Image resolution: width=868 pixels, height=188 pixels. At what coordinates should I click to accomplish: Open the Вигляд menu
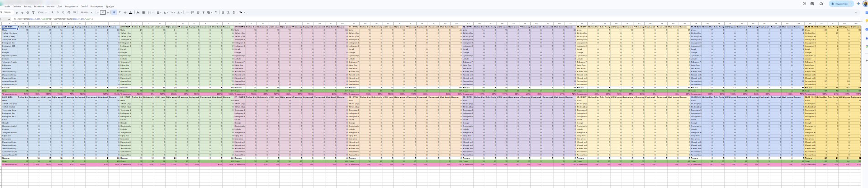pos(27,6)
